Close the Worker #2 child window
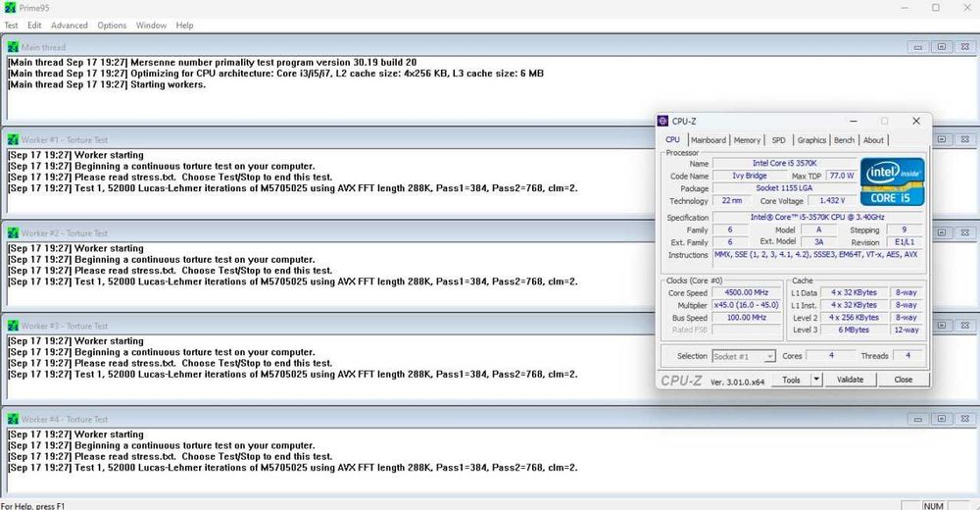 965,232
